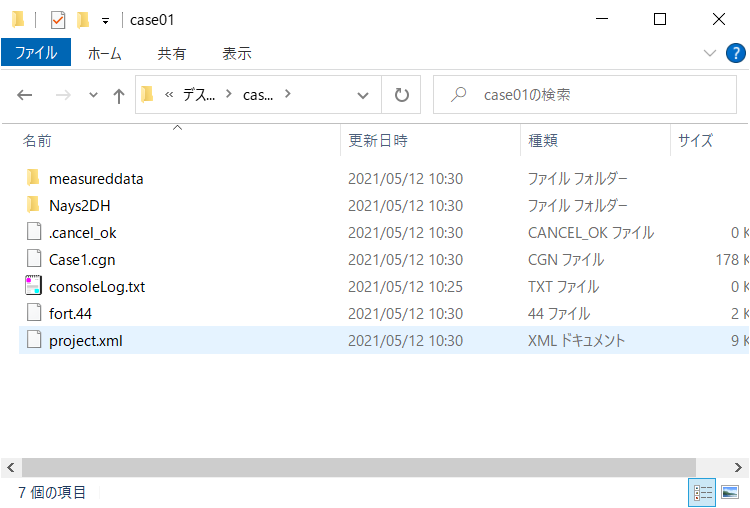
Task: Go back with the left arrow
Action: click(x=25, y=95)
